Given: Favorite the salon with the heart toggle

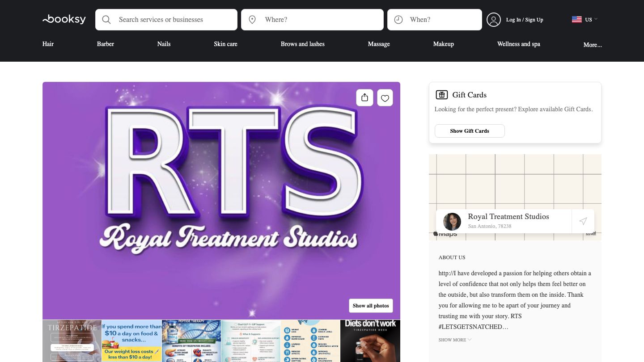Looking at the screenshot, I should pos(385,97).
